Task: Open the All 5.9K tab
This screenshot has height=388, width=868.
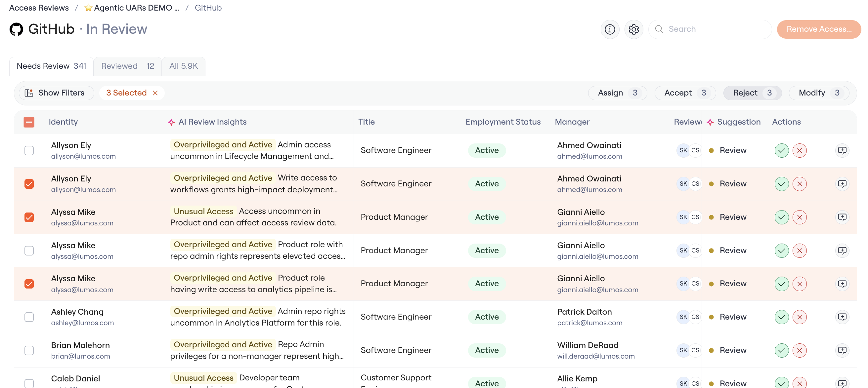Action: coord(183,66)
